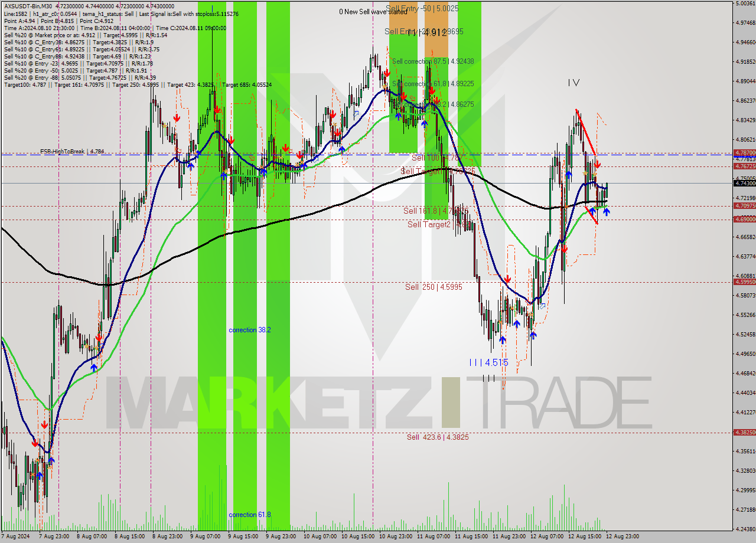Click the '8 Aug 15:00' time axis label
Image resolution: width=756 pixels, height=543 pixels.
[129, 537]
